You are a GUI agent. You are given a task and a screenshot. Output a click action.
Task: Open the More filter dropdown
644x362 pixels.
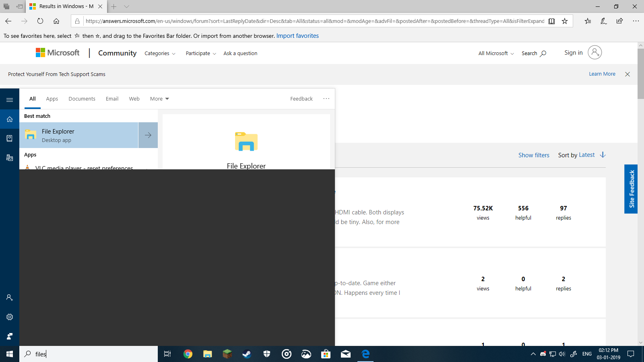[159, 99]
